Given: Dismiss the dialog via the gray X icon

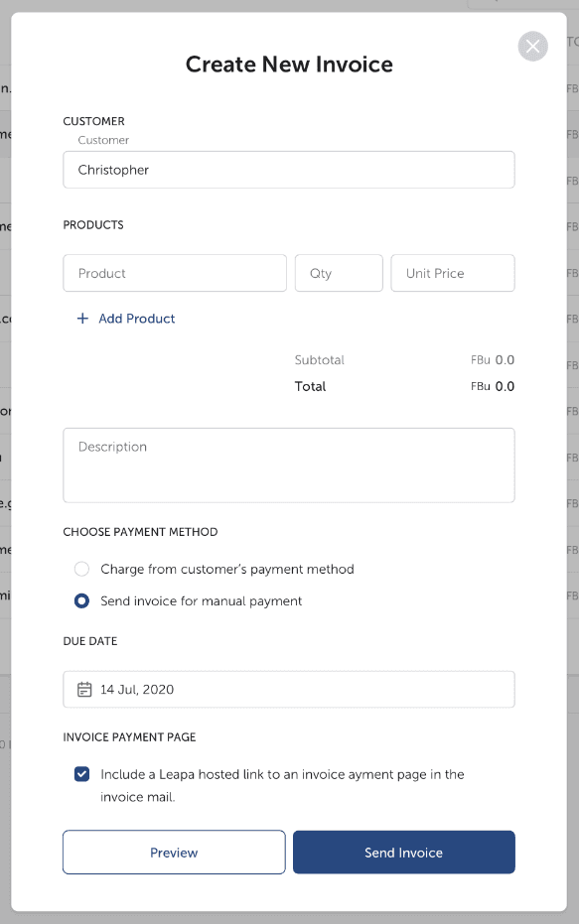Looking at the screenshot, I should point(532,46).
